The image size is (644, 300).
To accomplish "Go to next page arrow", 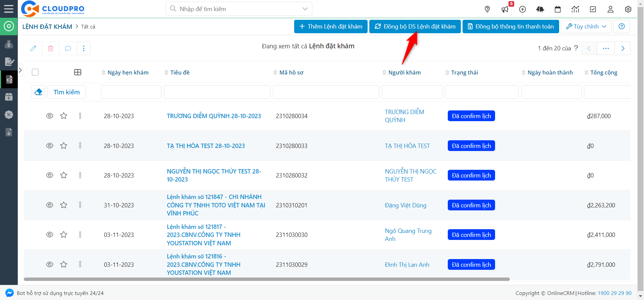I will coord(623,48).
